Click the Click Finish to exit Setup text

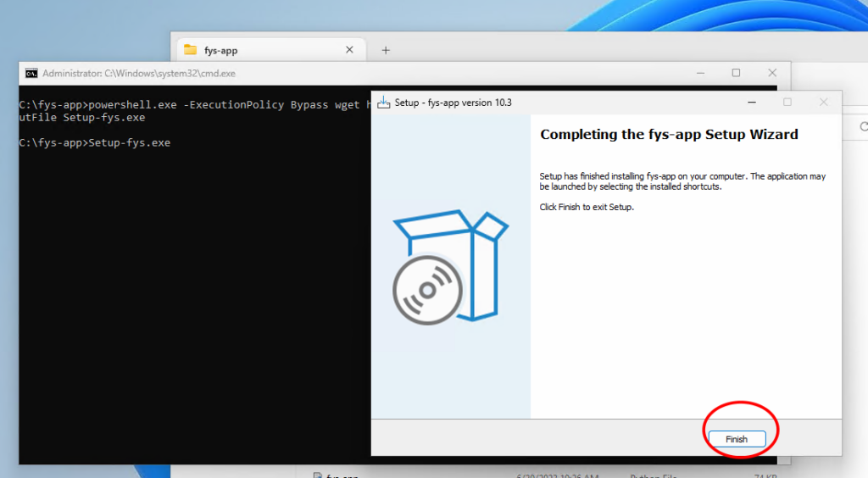(587, 207)
